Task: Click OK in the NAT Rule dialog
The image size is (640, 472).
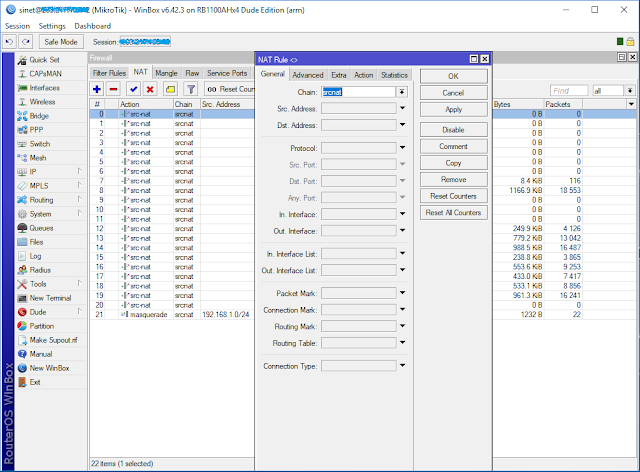Action: (x=453, y=76)
